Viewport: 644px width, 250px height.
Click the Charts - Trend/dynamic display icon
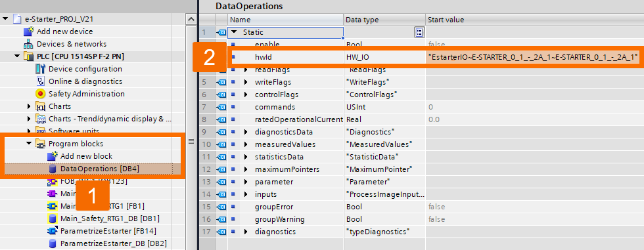coord(40,119)
